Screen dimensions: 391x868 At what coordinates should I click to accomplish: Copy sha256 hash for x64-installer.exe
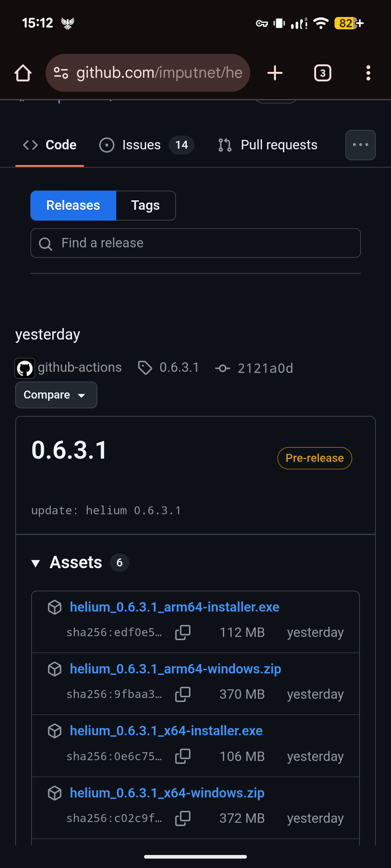point(183,756)
